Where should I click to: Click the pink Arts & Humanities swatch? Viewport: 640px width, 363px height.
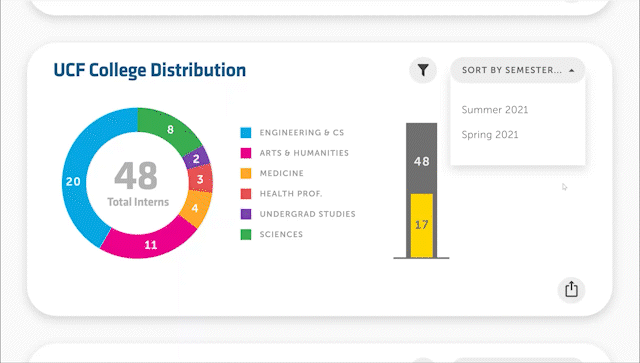point(246,153)
